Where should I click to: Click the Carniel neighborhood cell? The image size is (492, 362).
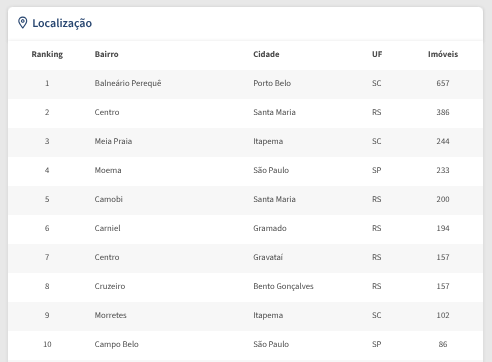(x=107, y=228)
